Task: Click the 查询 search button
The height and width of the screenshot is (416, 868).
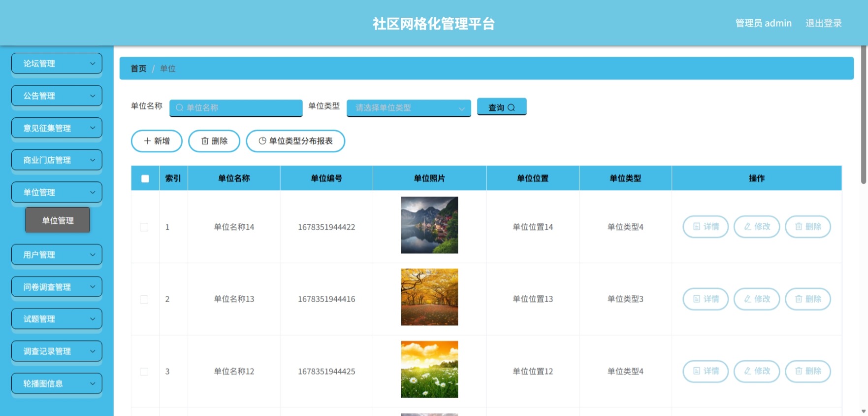Action: click(502, 107)
